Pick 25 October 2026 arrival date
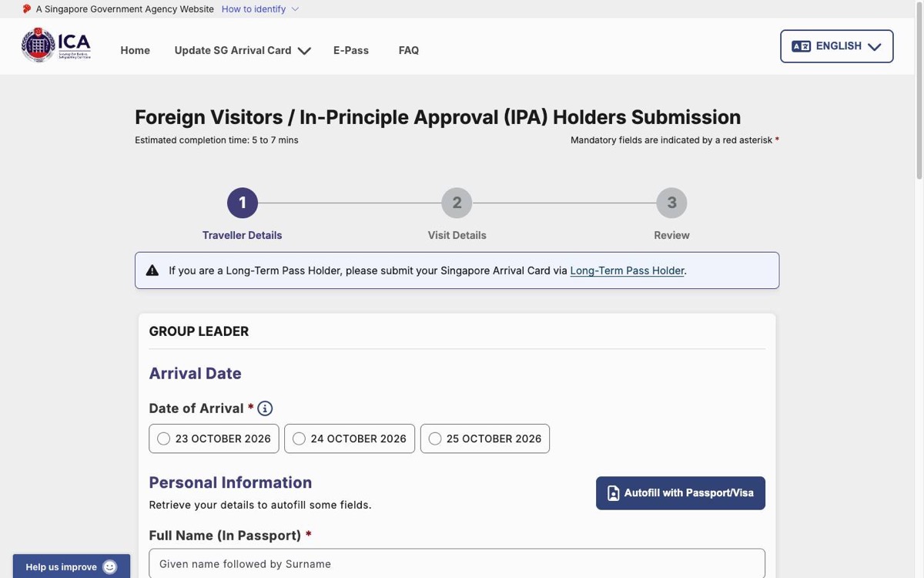This screenshot has height=578, width=924. pyautogui.click(x=485, y=439)
